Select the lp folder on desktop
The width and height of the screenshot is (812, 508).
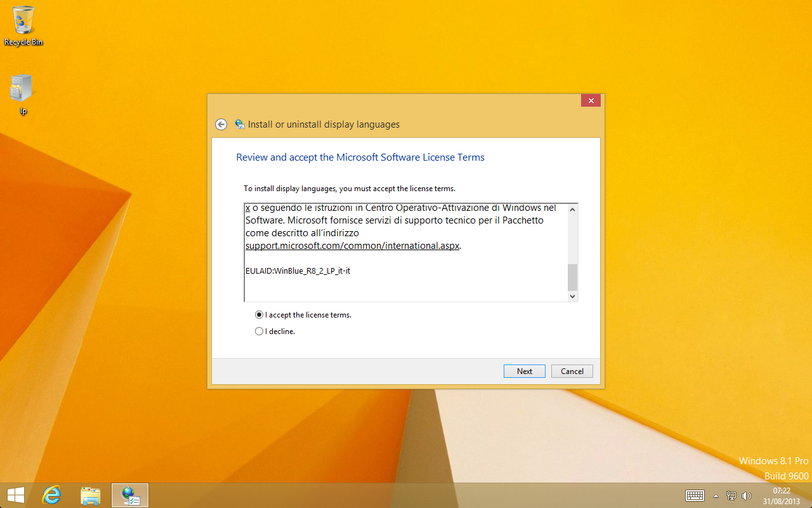[23, 95]
